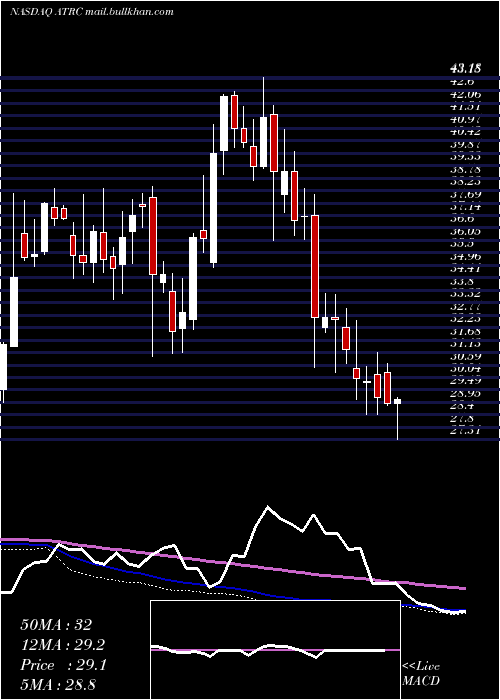Click the 50MA : 32 readout
Image resolution: width=500 pixels, height=700 pixels.
coord(56,625)
